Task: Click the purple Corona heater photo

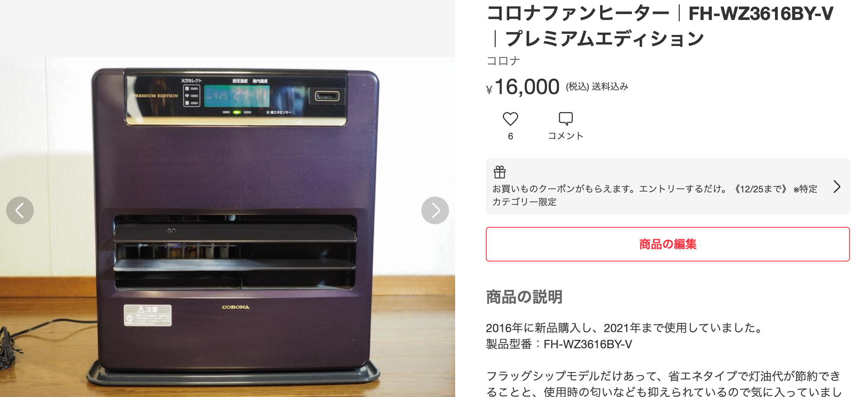Action: 228,227
